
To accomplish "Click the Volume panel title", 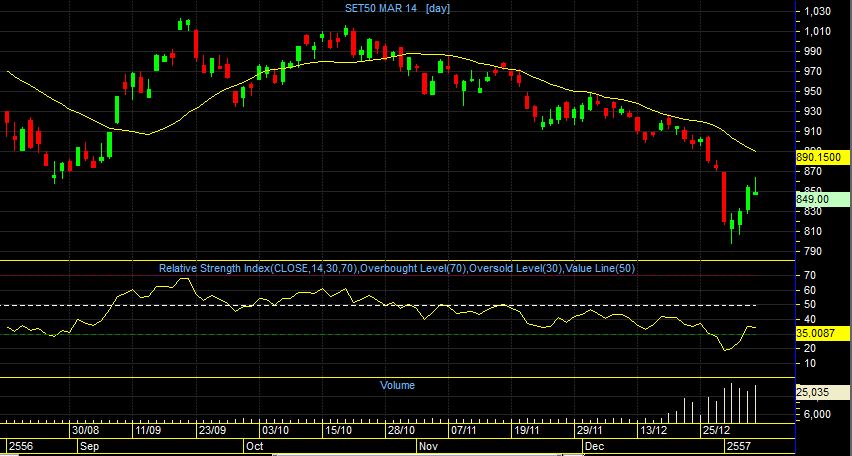I will [x=397, y=385].
